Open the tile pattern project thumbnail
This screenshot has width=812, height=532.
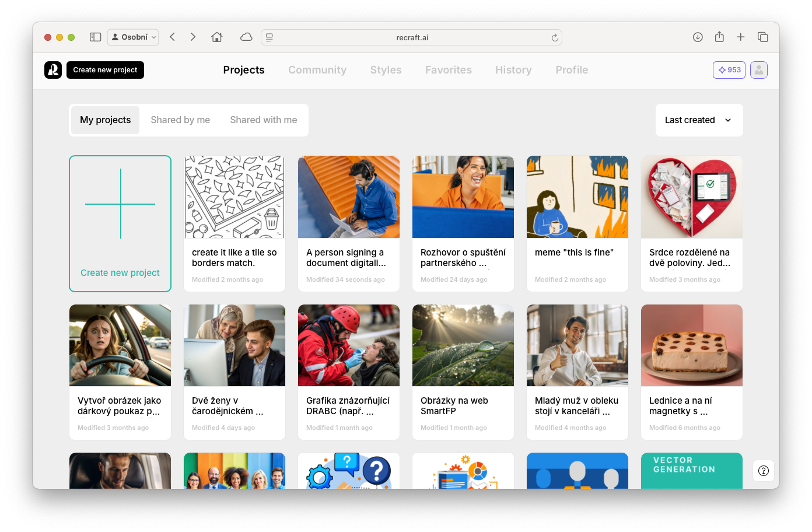235,197
